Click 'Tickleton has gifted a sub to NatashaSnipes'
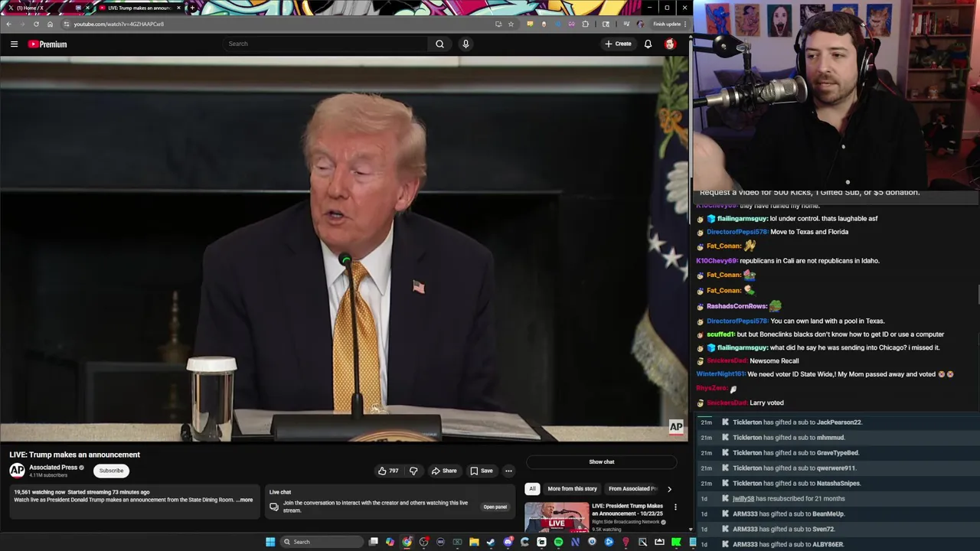Image resolution: width=980 pixels, height=551 pixels. (x=797, y=484)
